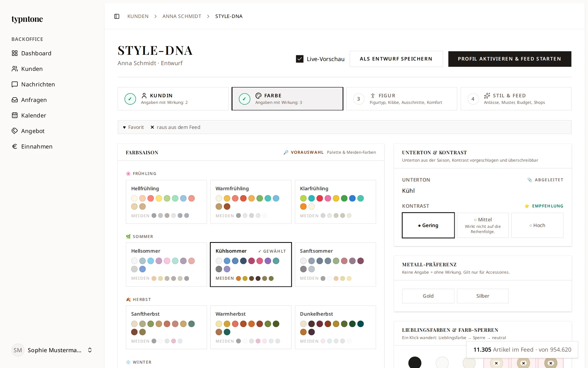Select the Warmfrühling season card
Screen dimensions: 588x368
tap(251, 202)
